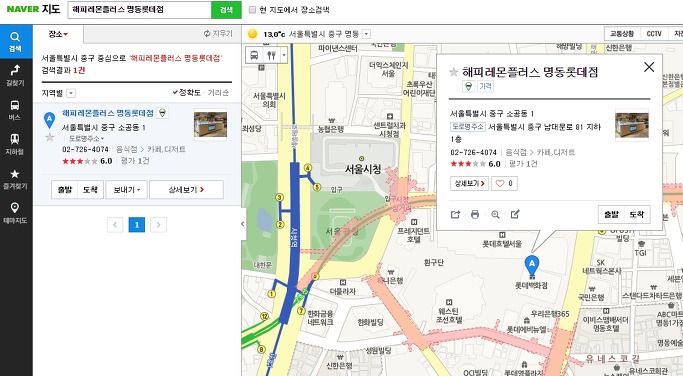Favorite the result with gray star
The height and width of the screenshot is (376, 683).
pyautogui.click(x=50, y=138)
